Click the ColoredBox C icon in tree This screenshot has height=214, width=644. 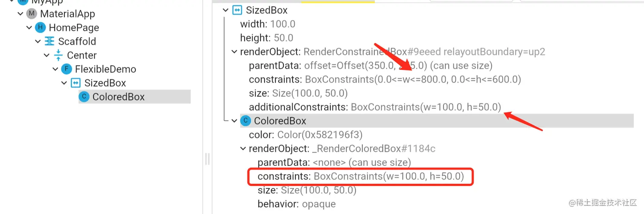tap(84, 97)
